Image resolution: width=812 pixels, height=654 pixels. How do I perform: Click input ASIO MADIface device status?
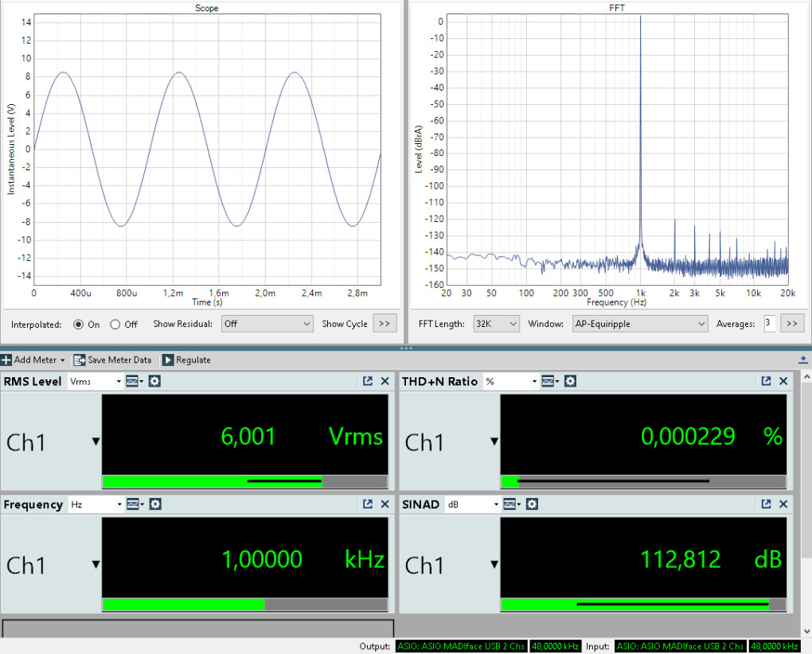click(x=680, y=646)
